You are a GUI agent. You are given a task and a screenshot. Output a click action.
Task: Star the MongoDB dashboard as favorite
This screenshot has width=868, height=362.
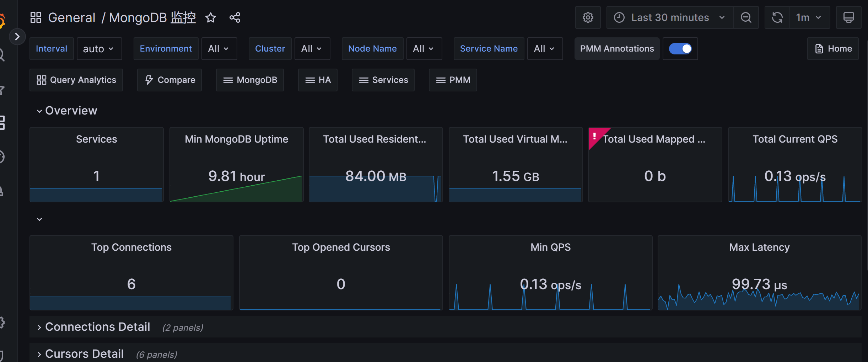point(211,17)
